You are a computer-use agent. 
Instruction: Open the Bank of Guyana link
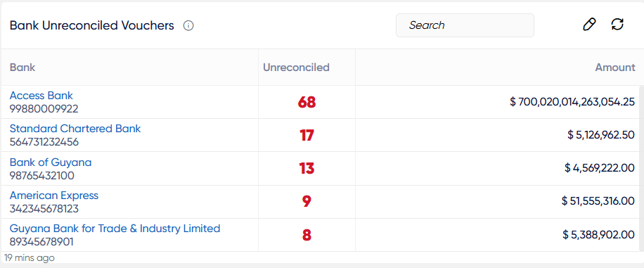pos(51,162)
